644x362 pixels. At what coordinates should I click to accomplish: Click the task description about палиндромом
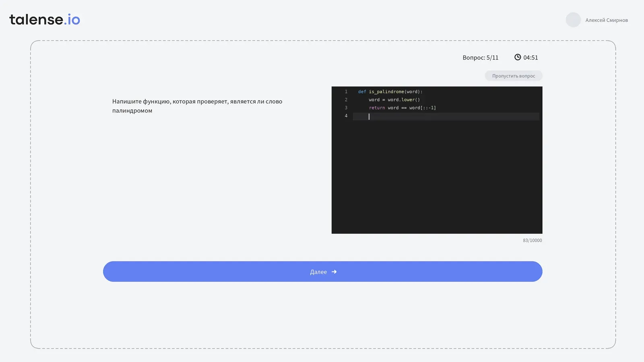[x=197, y=106]
